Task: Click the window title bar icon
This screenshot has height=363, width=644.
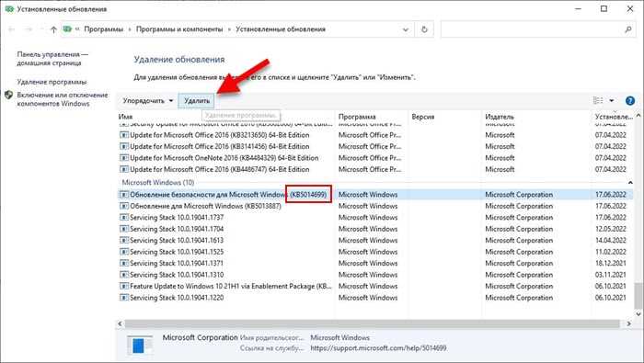Action: (x=9, y=9)
